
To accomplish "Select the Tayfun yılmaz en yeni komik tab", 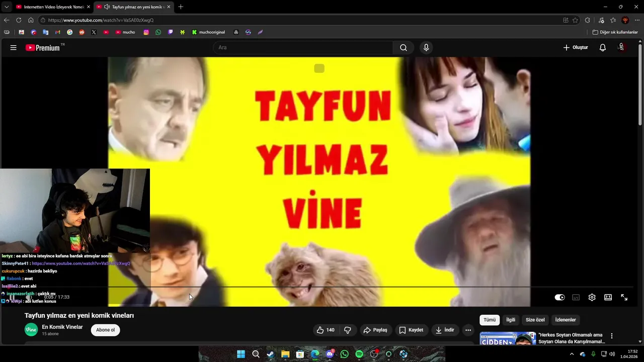I will coord(133,7).
